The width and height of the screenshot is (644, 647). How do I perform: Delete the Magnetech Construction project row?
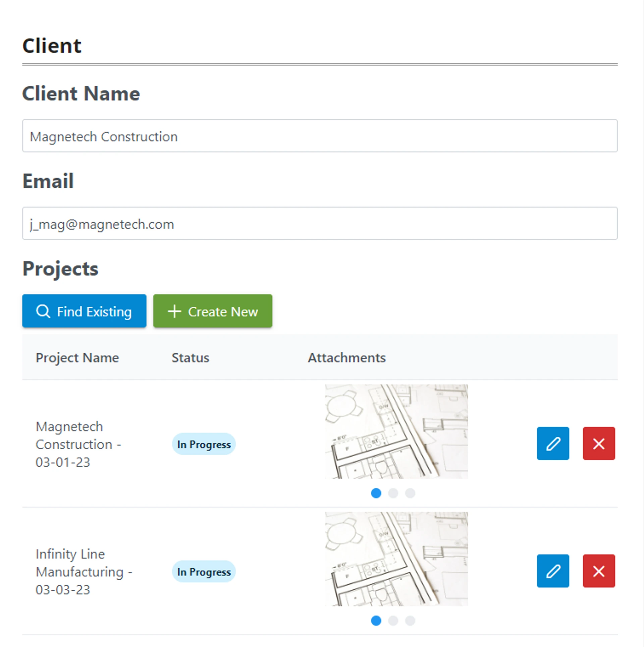pyautogui.click(x=599, y=443)
